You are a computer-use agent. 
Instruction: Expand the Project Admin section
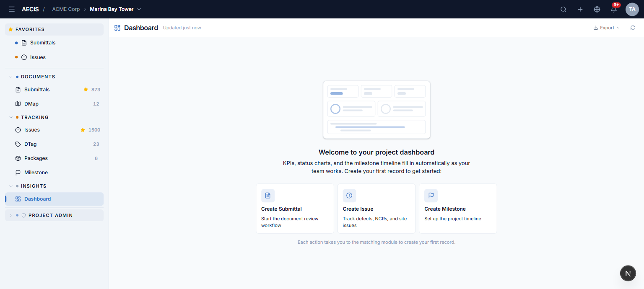point(54,215)
